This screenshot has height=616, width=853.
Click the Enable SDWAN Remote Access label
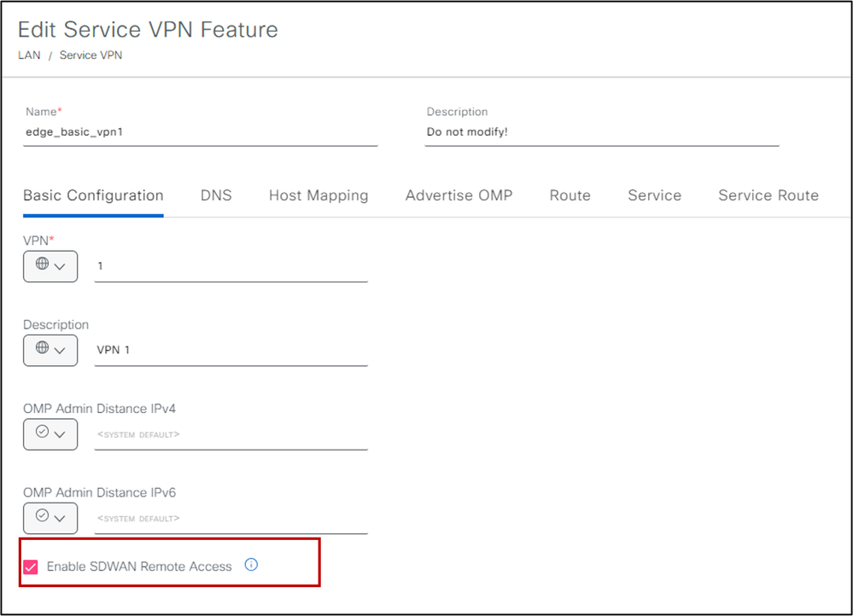[x=139, y=567]
